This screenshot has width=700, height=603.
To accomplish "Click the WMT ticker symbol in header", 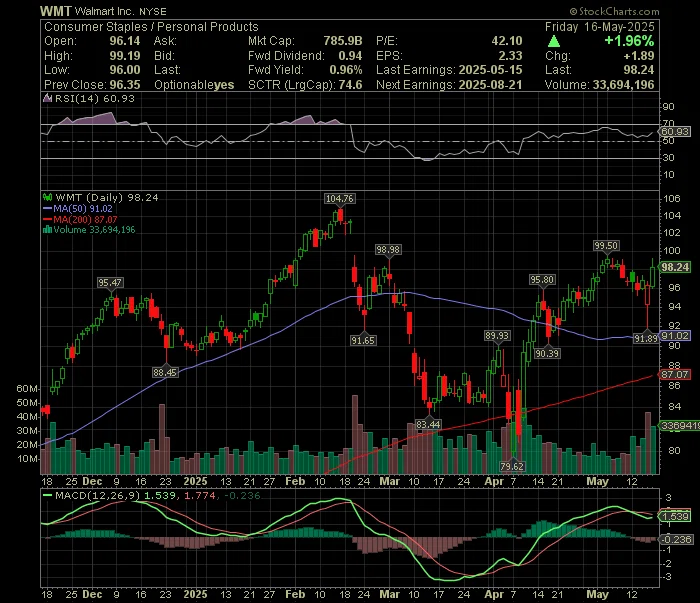I will point(56,11).
